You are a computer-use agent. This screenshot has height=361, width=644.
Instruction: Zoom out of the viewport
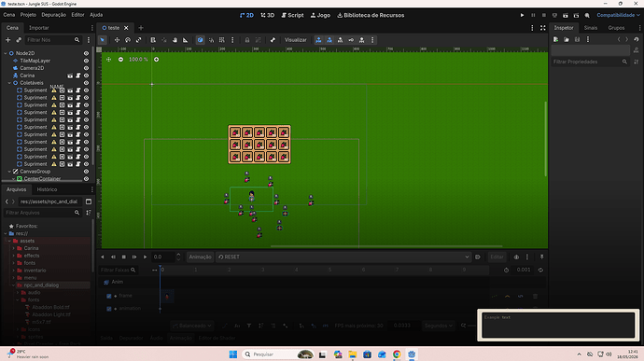(x=120, y=59)
